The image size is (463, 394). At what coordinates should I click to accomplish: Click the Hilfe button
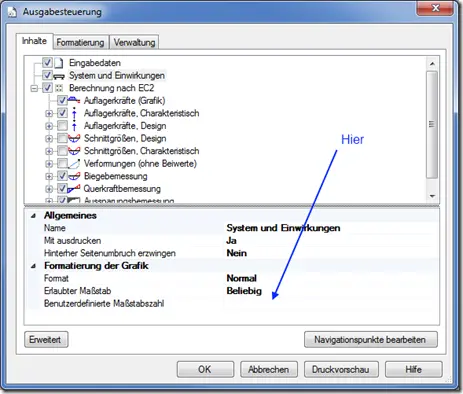tap(414, 369)
